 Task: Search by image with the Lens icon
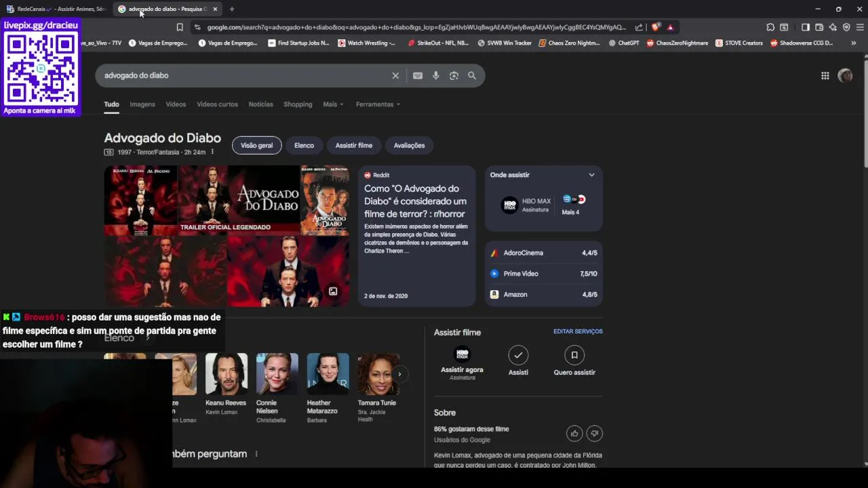(x=454, y=76)
